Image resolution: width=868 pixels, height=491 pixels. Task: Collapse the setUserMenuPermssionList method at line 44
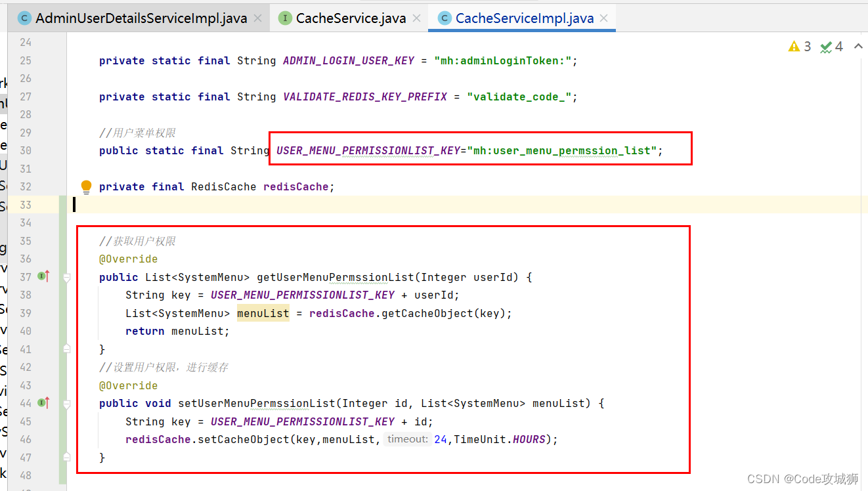pos(66,403)
